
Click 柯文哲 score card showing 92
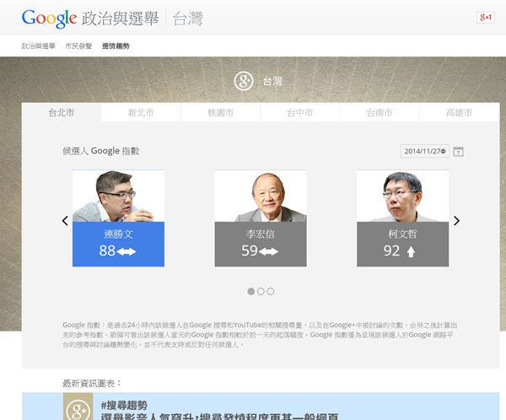402,245
